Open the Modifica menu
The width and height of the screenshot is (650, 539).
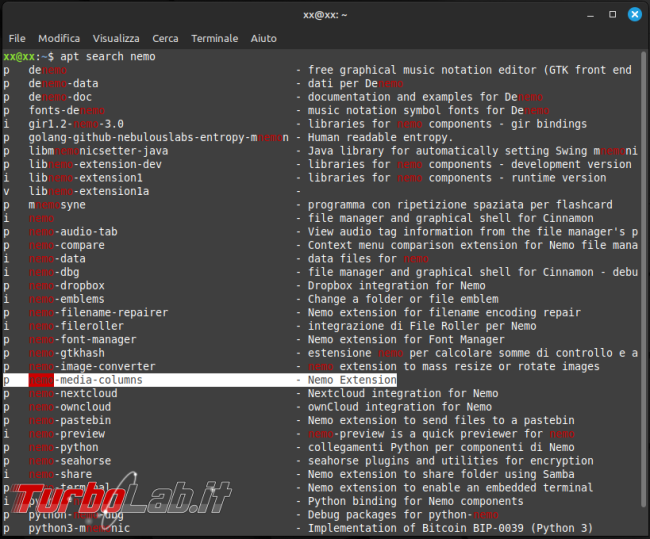(x=59, y=39)
